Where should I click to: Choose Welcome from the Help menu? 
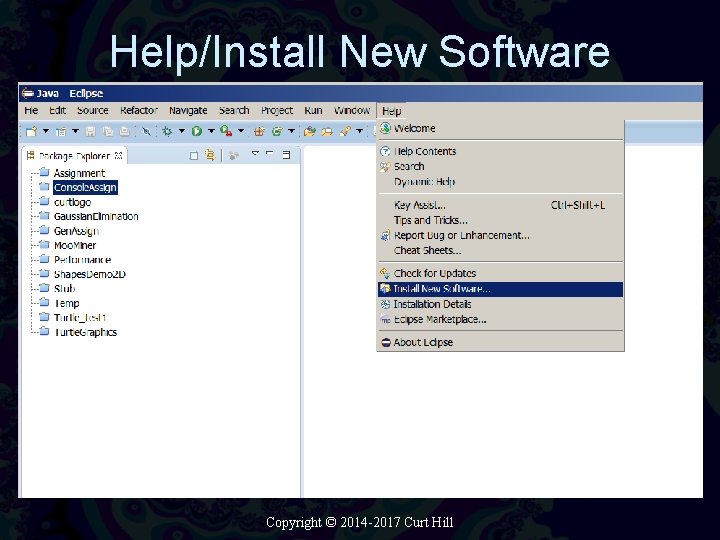tap(500, 129)
